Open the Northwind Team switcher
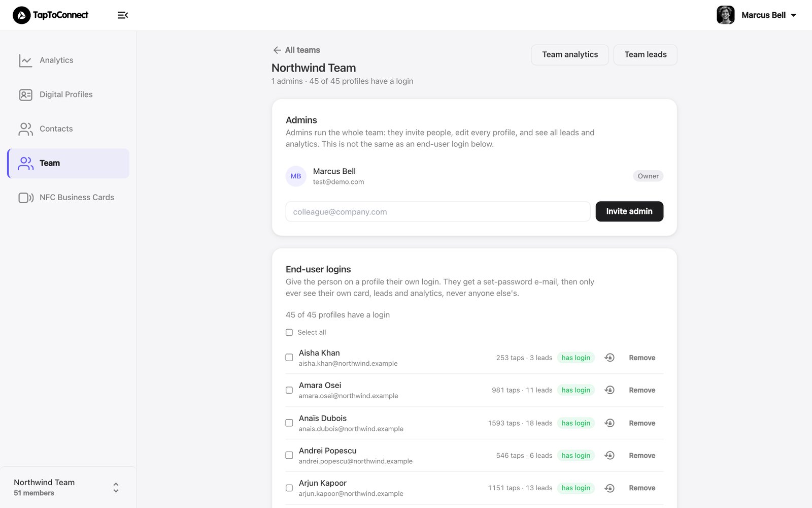The width and height of the screenshot is (812, 508). pos(68,488)
